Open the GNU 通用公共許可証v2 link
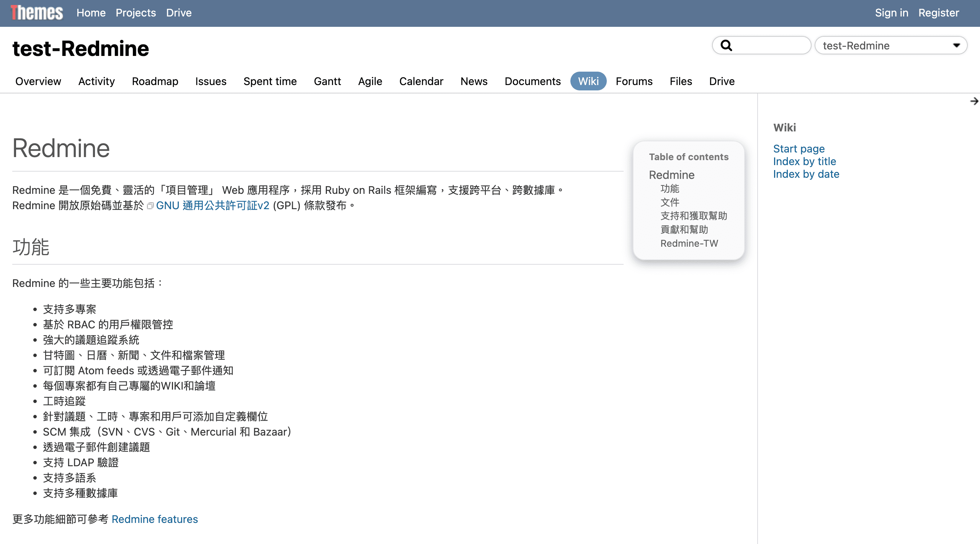The image size is (980, 544). pos(212,206)
